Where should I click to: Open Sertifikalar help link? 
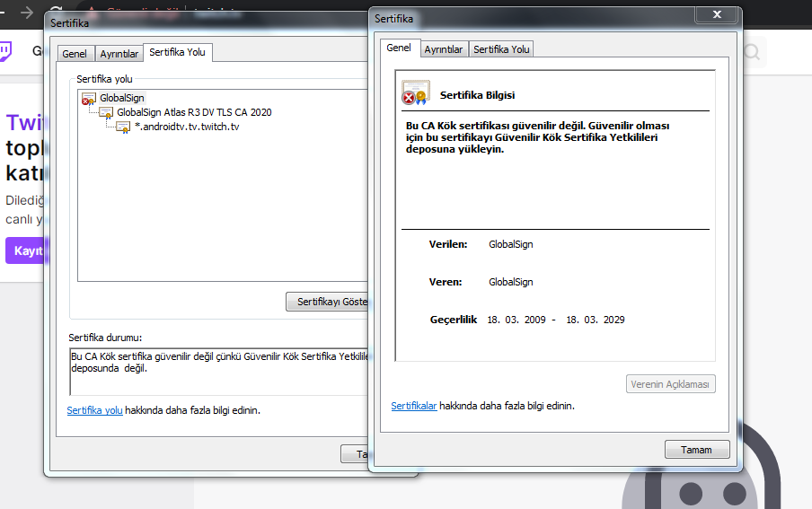(414, 406)
